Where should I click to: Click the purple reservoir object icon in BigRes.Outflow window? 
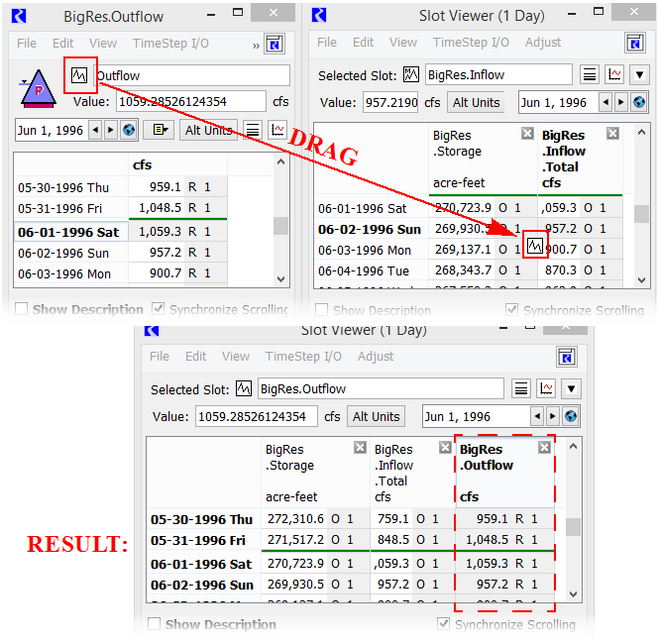tap(38, 89)
